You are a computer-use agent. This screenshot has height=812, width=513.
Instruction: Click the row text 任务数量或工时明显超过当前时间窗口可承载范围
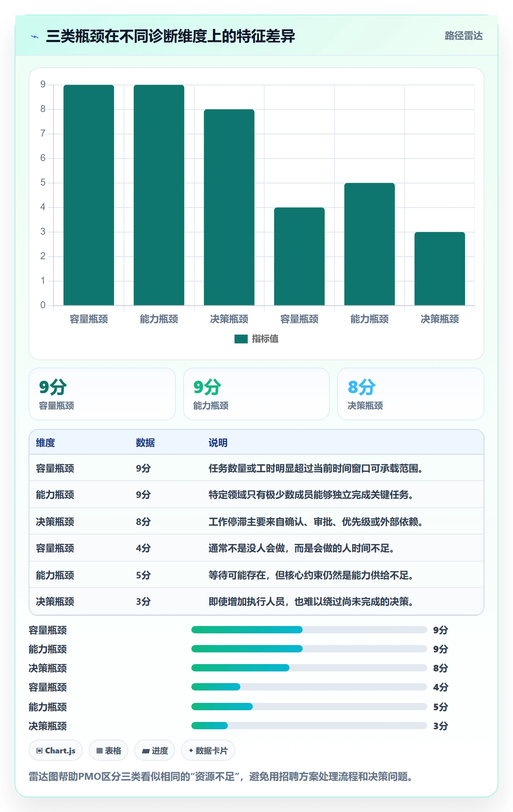point(315,468)
